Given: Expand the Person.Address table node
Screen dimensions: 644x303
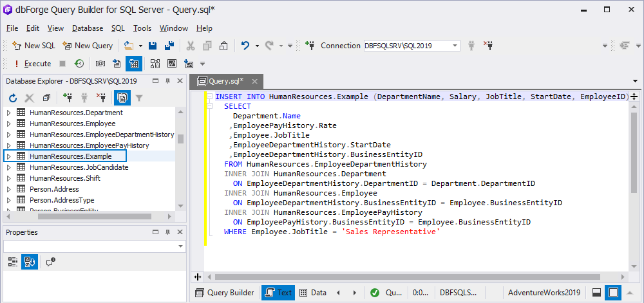Looking at the screenshot, I should (x=8, y=189).
